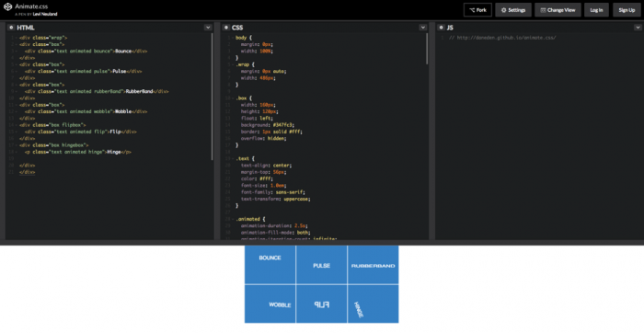Open pen Settings

513,10
